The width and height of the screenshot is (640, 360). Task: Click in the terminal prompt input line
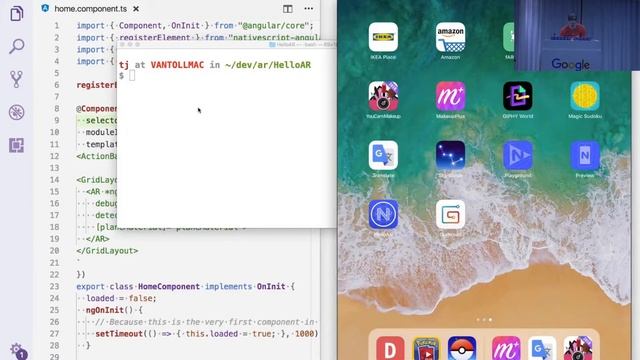pos(132,76)
